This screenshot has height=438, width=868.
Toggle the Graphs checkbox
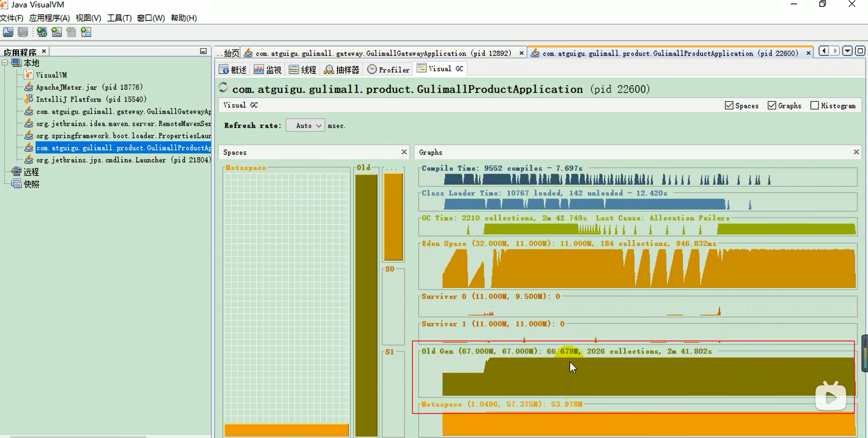tap(772, 105)
